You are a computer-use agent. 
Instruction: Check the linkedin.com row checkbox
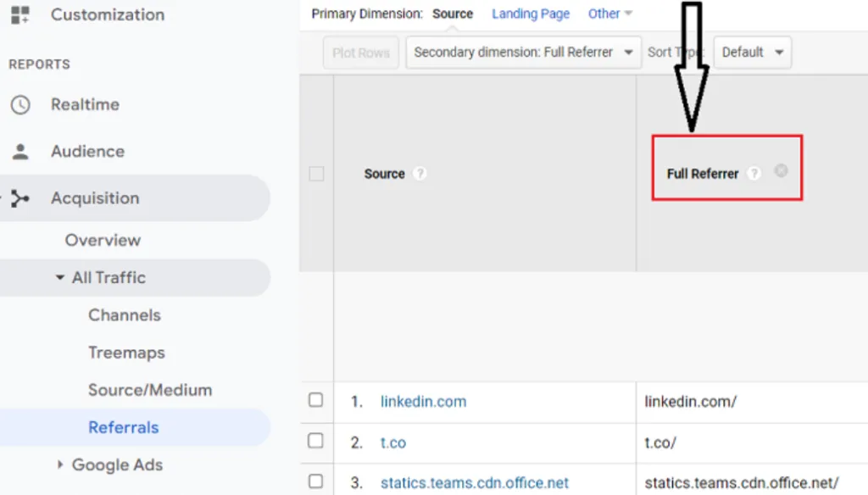coord(315,400)
